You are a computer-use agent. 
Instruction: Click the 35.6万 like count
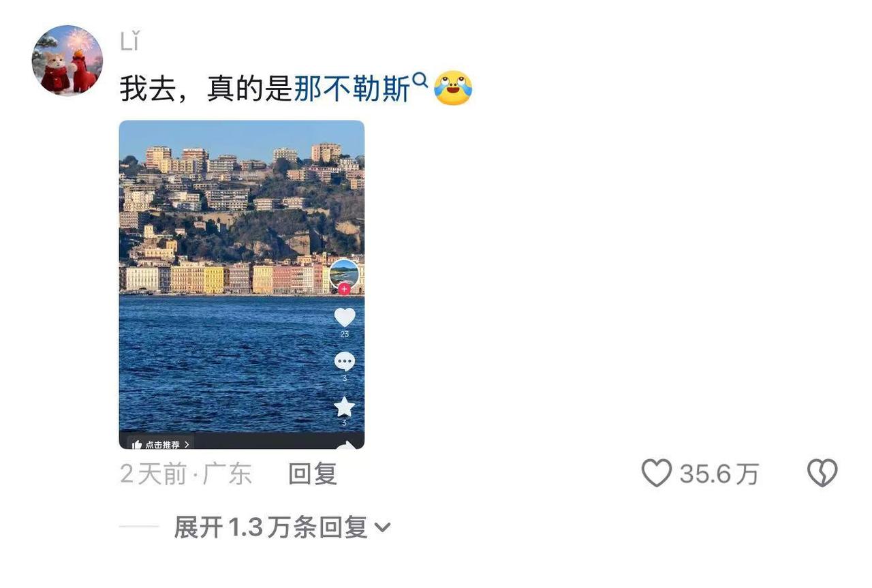719,474
